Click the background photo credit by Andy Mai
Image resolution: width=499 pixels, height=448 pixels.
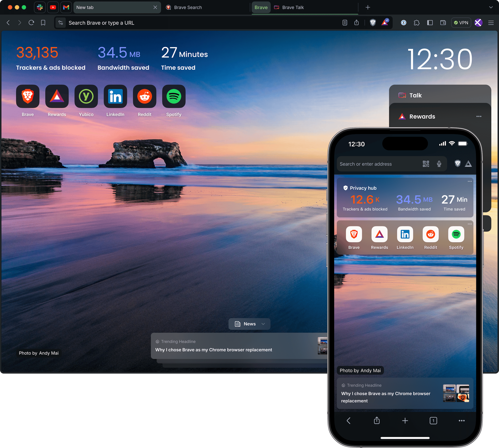(x=39, y=353)
